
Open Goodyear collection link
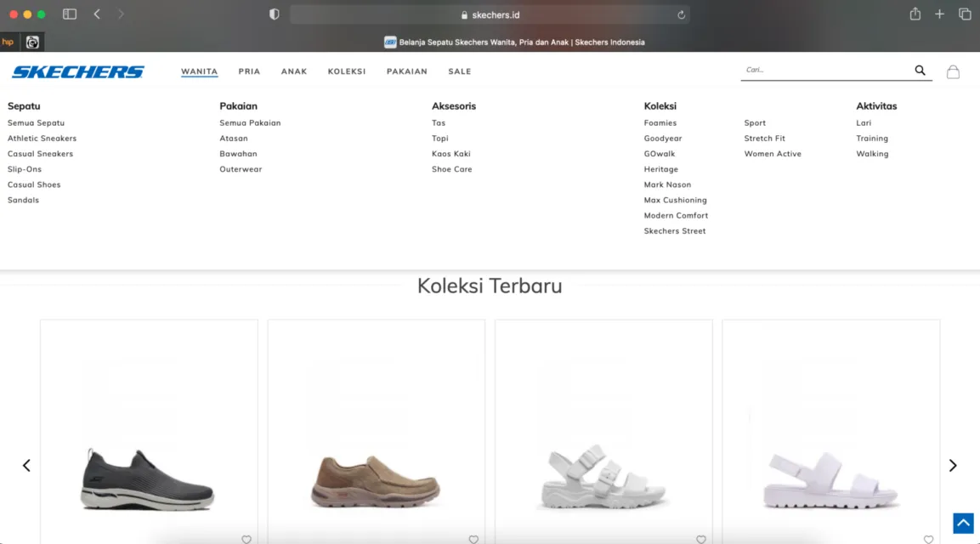click(x=663, y=139)
